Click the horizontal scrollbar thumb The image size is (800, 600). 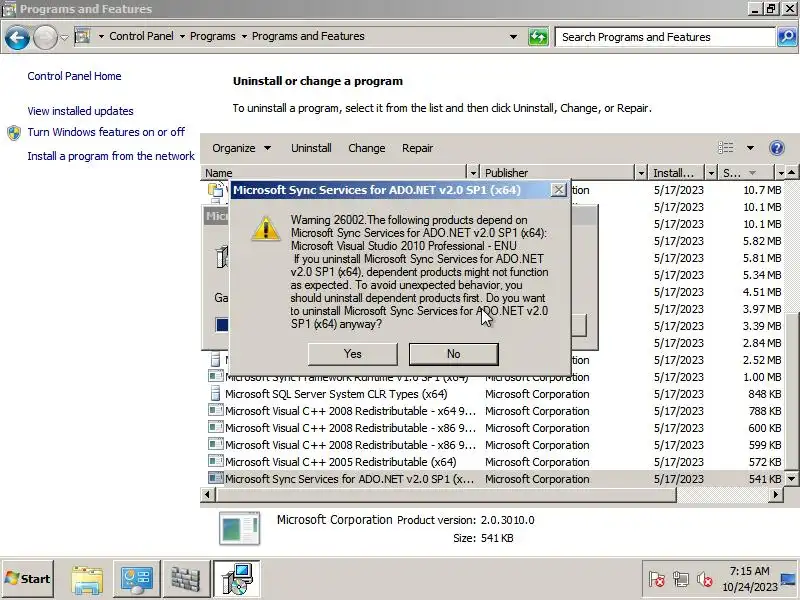446,494
